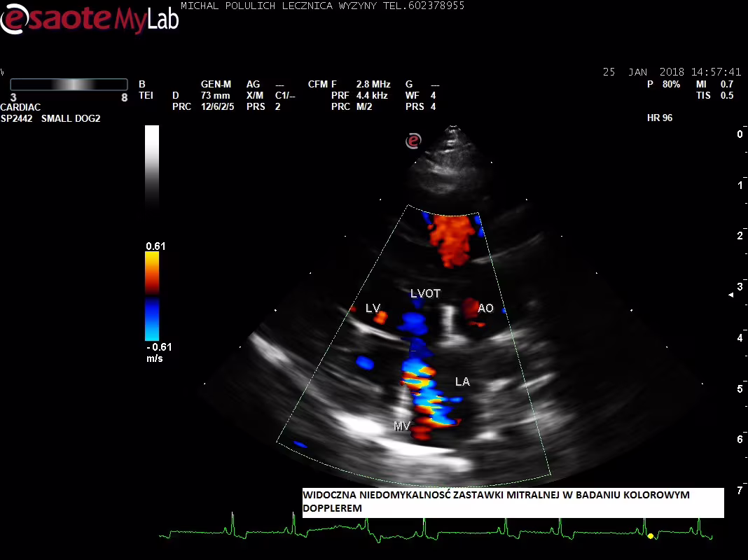This screenshot has width=748, height=560.
Task: Click the AO annotation label
Action: point(485,308)
